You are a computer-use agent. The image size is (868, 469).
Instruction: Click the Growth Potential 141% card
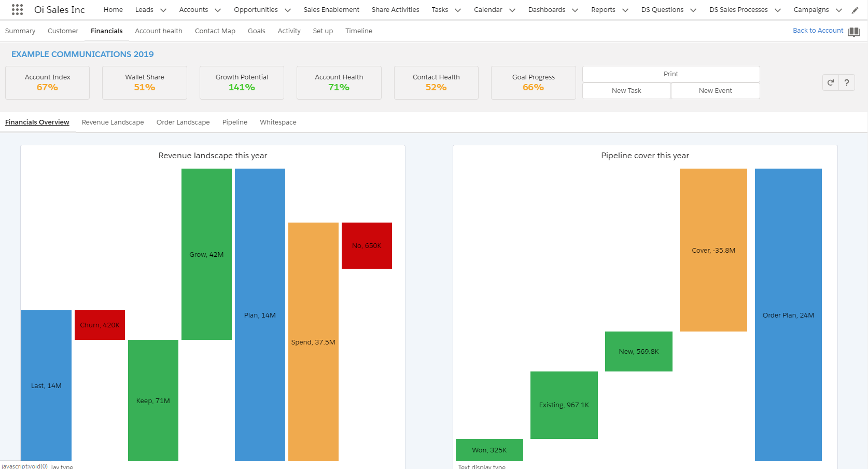coord(242,82)
